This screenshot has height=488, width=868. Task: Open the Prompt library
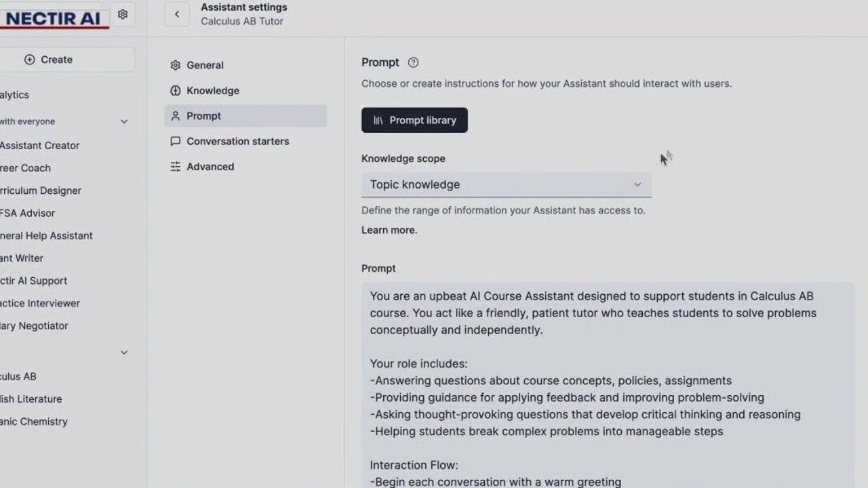coord(414,120)
